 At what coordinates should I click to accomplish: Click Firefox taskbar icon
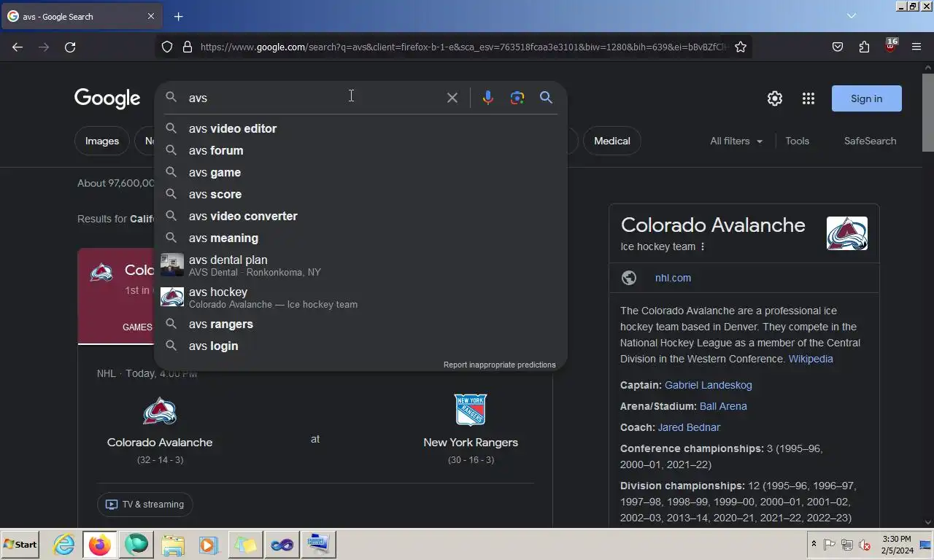[x=100, y=545]
